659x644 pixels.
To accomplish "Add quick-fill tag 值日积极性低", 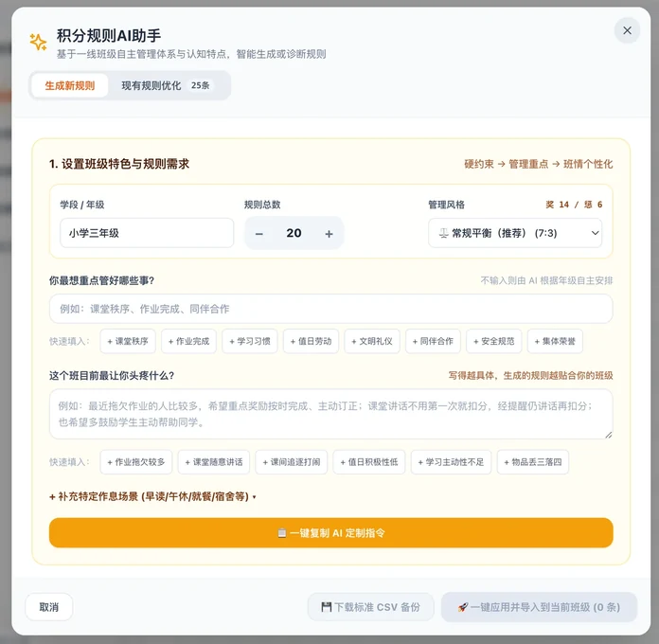I will point(369,462).
